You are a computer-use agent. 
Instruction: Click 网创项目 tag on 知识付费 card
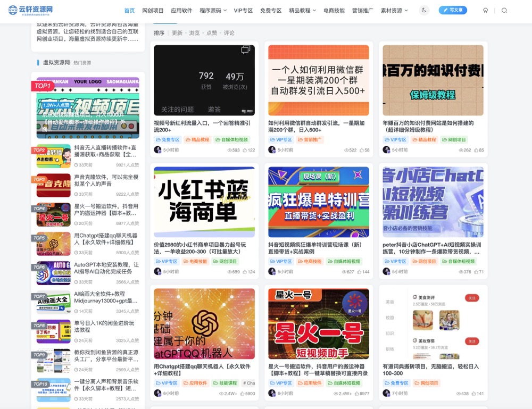[454, 140]
